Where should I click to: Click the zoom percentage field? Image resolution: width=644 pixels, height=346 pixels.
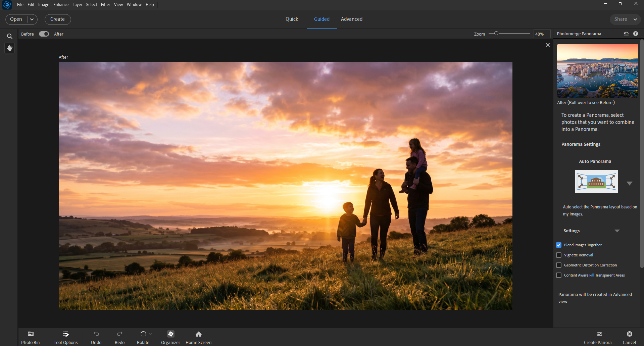[542, 34]
